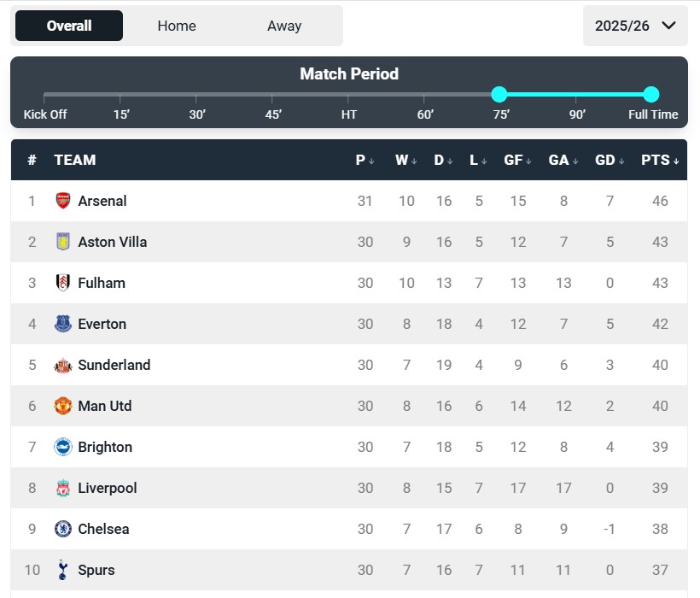Open the 2025/26 season dropdown
The width and height of the screenshot is (700, 598).
click(x=635, y=26)
